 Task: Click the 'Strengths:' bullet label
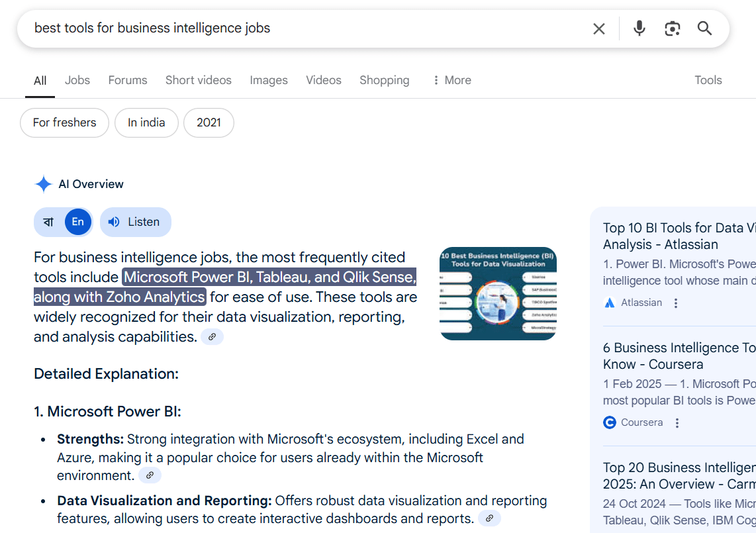coord(90,439)
